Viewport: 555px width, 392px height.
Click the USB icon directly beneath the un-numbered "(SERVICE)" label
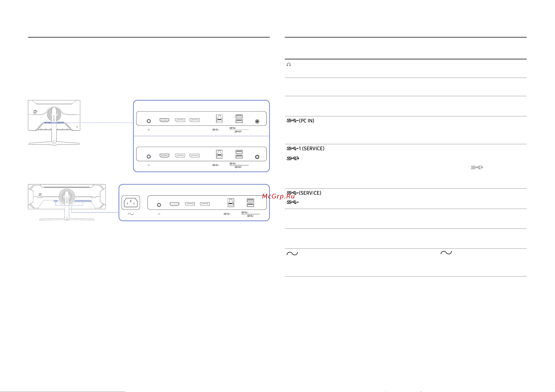tap(292, 202)
